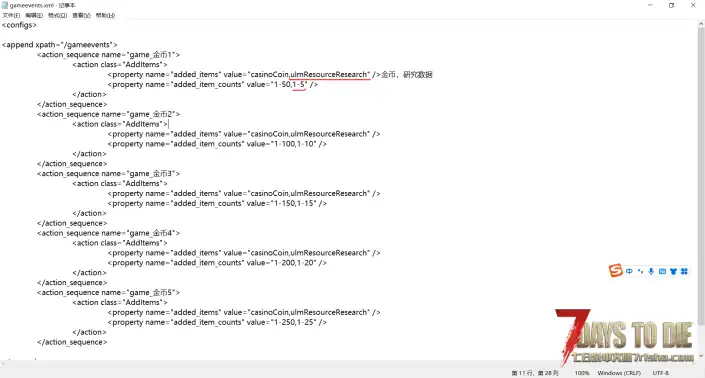Open the IME toolbox grid icon
This screenshot has width=705, height=378.
[684, 271]
